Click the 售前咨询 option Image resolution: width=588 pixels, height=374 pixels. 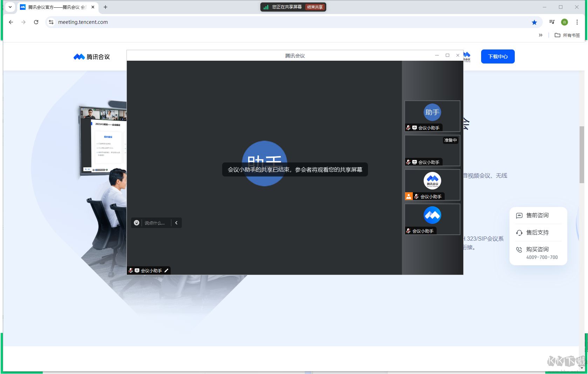tap(533, 215)
